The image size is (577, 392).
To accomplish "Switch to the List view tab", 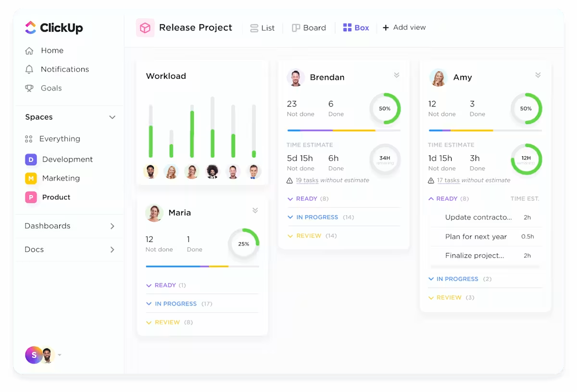I will click(x=263, y=28).
